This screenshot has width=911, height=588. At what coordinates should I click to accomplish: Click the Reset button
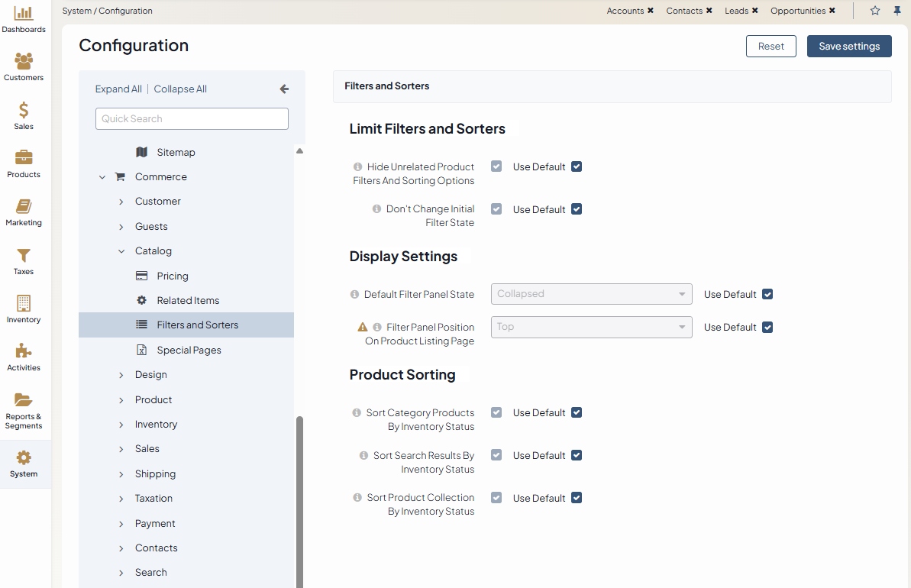click(x=771, y=47)
